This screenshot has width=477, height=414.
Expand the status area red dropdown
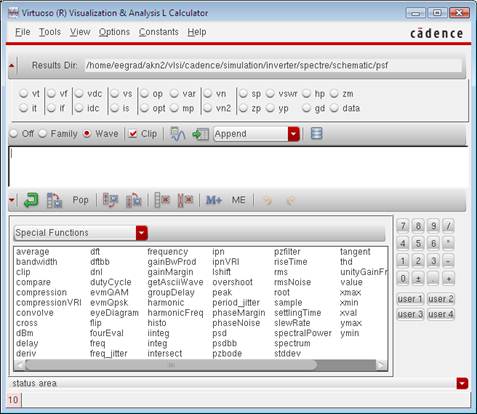point(462,384)
